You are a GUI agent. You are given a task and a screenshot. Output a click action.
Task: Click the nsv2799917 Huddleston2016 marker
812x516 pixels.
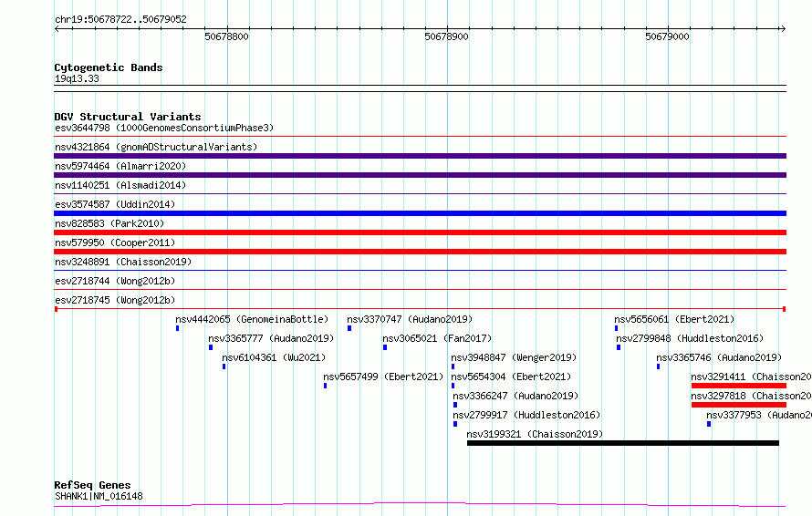[x=455, y=424]
